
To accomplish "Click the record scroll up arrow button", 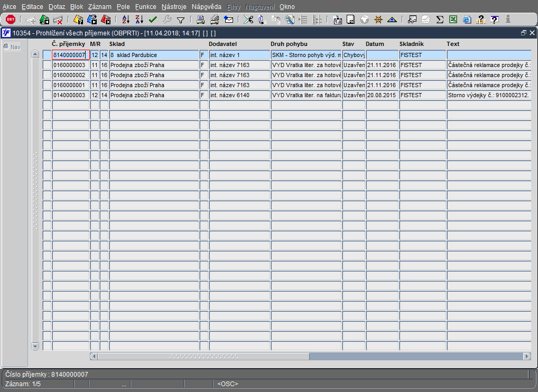I will pos(35,54).
